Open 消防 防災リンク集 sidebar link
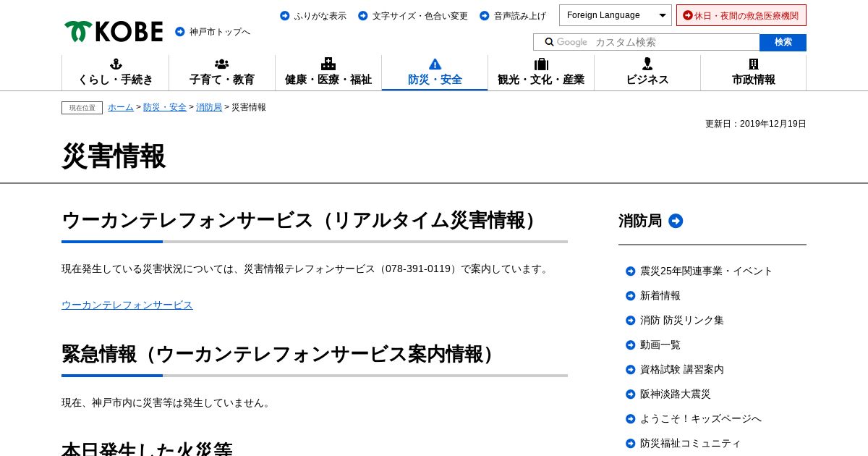Image resolution: width=868 pixels, height=456 pixels. coord(682,320)
